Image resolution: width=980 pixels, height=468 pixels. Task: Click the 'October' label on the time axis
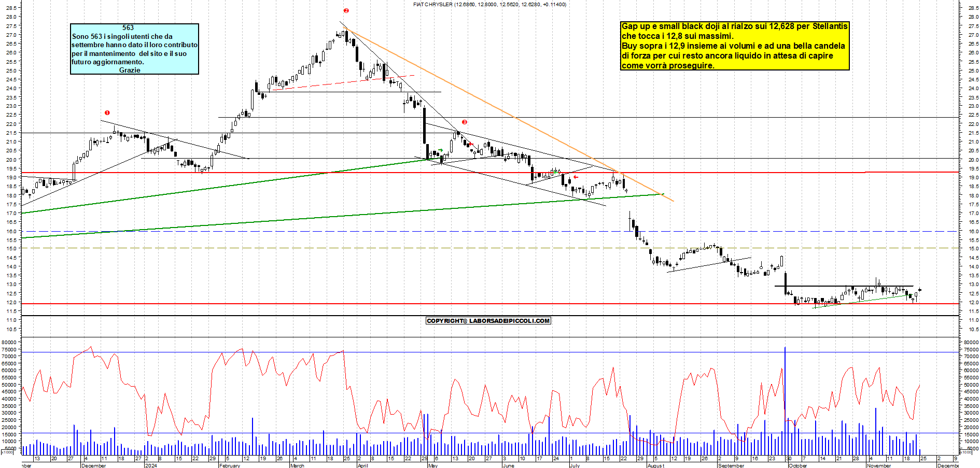pyautogui.click(x=798, y=465)
